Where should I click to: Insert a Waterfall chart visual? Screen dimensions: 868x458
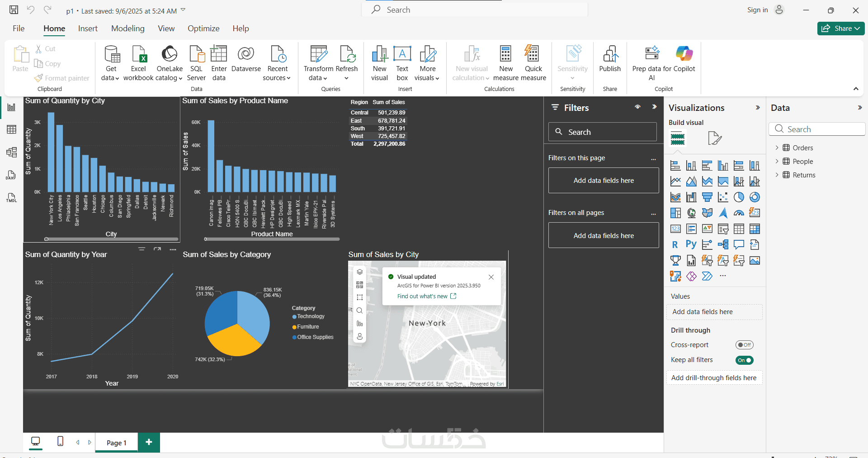691,197
